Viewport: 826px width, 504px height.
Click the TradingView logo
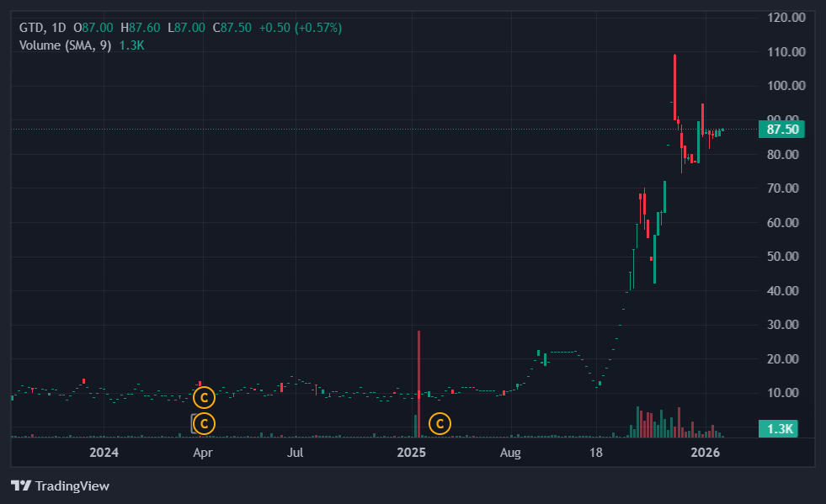pos(60,485)
